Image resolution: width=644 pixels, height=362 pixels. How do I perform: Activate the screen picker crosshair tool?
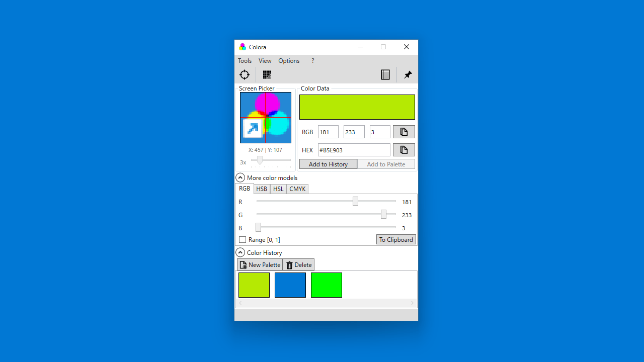(245, 75)
